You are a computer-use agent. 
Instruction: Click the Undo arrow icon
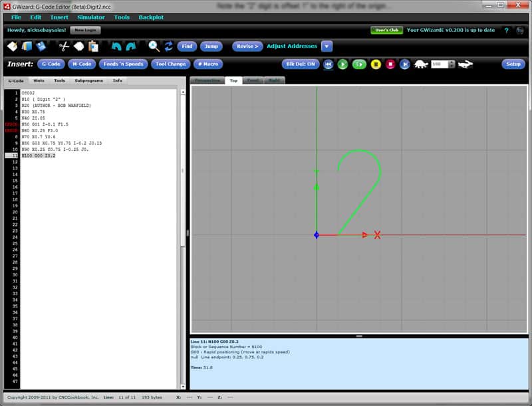(x=117, y=46)
